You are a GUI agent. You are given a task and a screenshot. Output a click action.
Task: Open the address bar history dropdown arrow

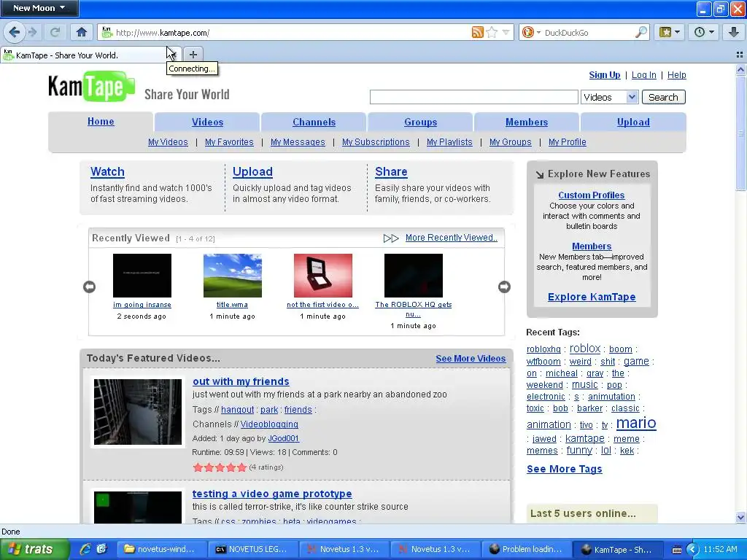(x=506, y=32)
